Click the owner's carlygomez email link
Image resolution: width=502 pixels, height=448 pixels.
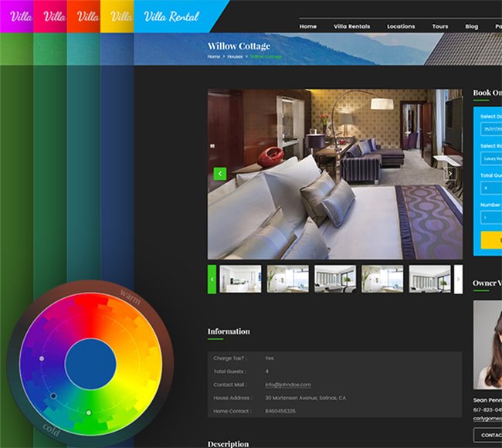click(487, 419)
